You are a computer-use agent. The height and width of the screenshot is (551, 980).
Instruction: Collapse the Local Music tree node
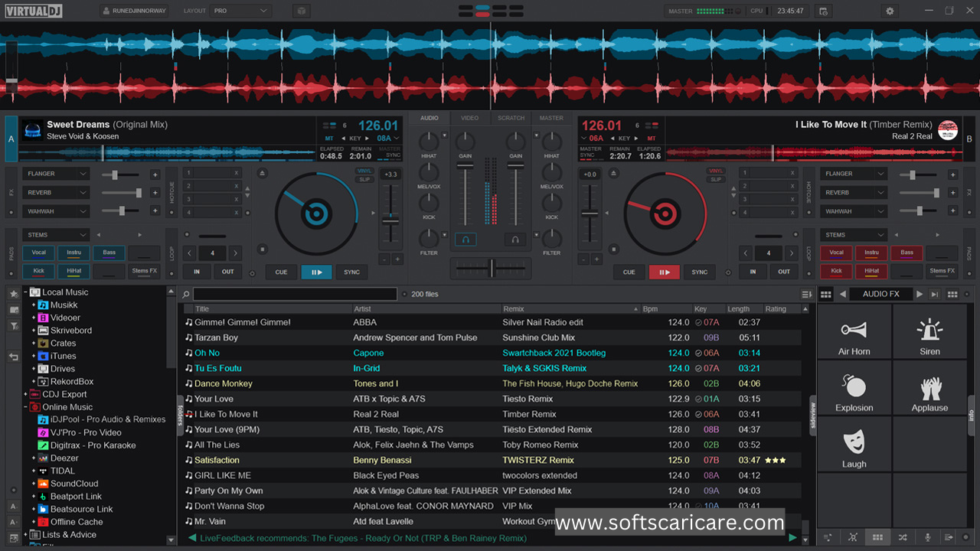[x=26, y=292]
